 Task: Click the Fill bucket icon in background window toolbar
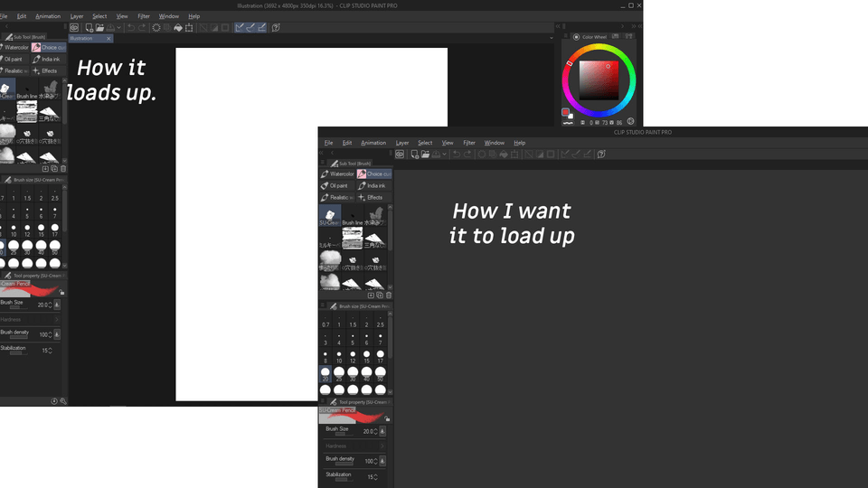click(x=177, y=28)
